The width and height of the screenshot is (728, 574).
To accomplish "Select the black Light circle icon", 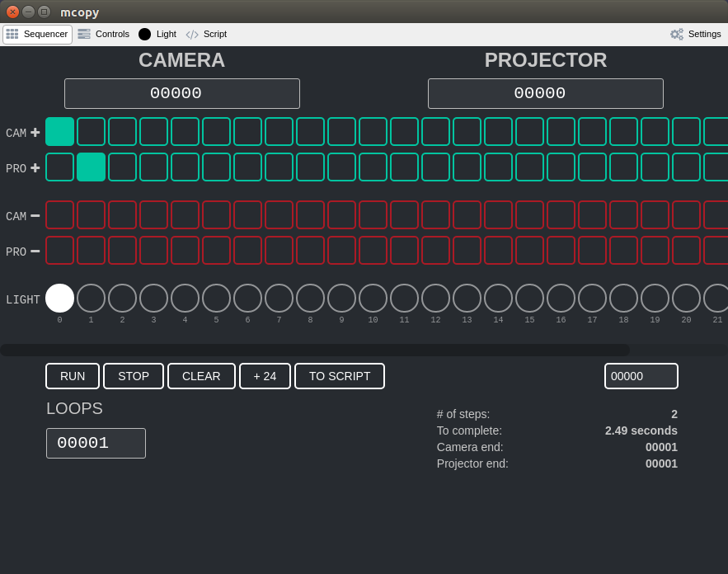I will (144, 34).
